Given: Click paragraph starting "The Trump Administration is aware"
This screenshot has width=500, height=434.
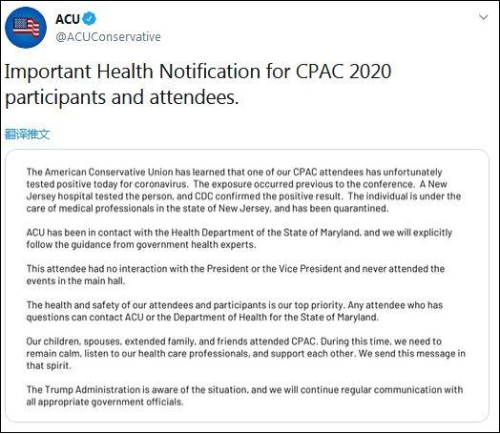Looking at the screenshot, I should pos(244,396).
